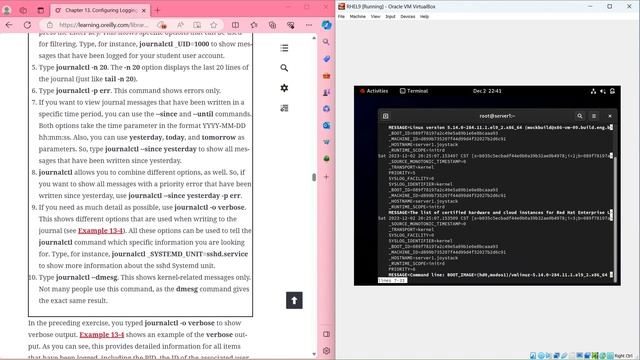Open a new terminal tab
This screenshot has height=360, width=640.
(385, 116)
